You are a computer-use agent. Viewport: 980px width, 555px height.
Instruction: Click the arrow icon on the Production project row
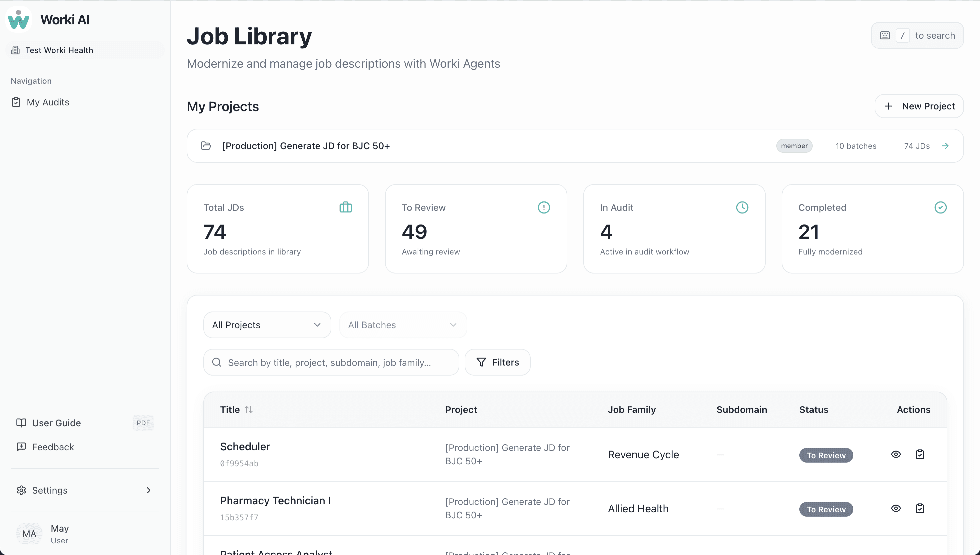945,146
